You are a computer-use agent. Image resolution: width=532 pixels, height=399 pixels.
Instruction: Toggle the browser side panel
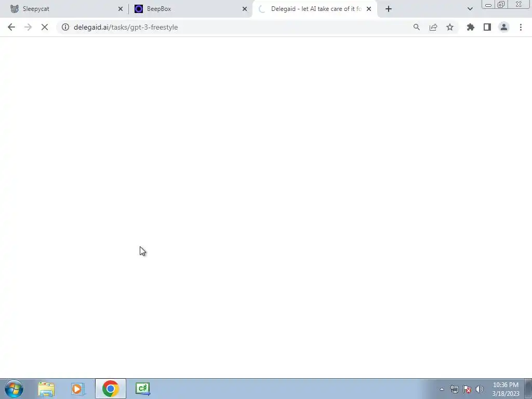[x=487, y=27]
